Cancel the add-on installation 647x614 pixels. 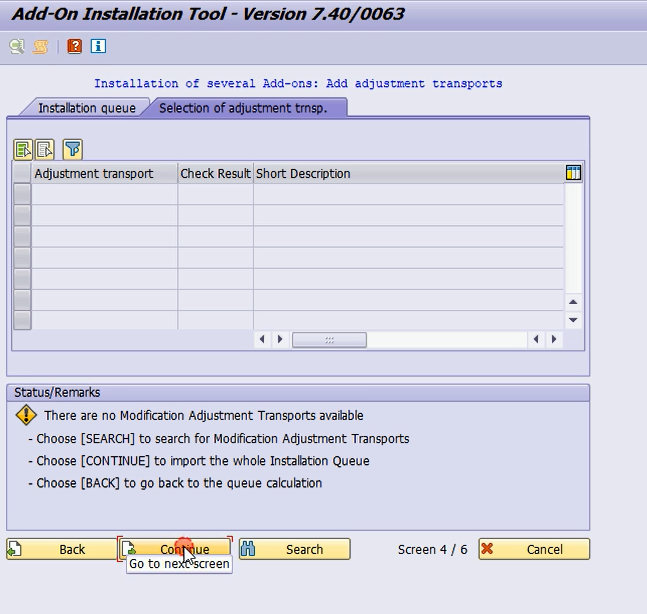click(x=534, y=549)
